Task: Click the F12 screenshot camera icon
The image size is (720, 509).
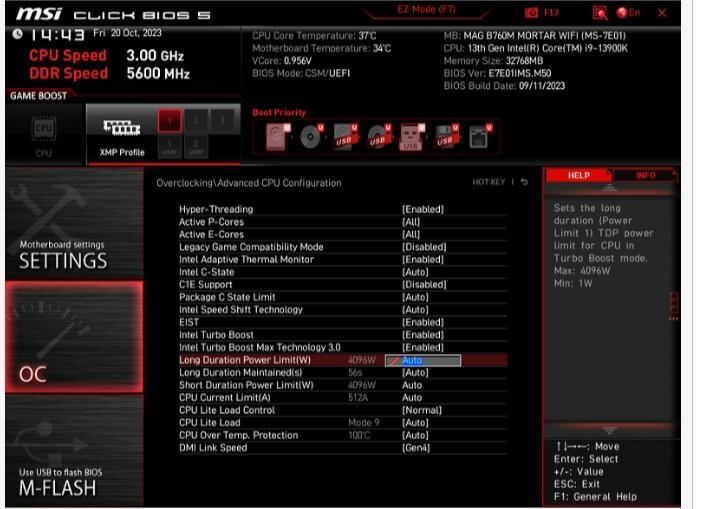Action: [x=531, y=13]
